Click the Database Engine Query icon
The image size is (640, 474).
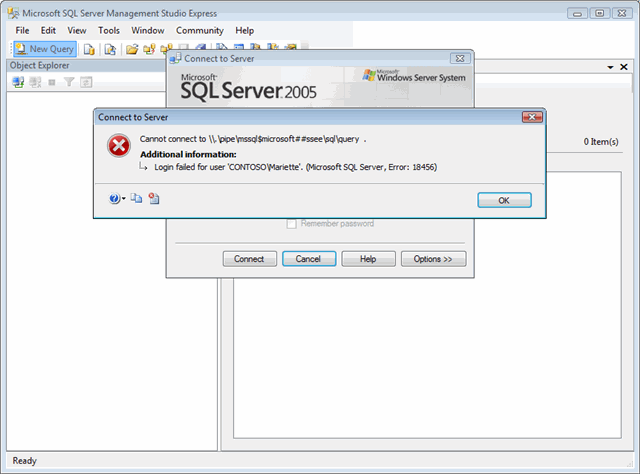click(x=89, y=49)
